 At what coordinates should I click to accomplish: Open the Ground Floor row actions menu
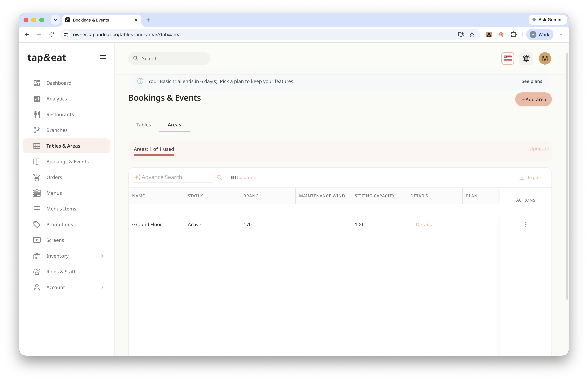click(x=526, y=224)
